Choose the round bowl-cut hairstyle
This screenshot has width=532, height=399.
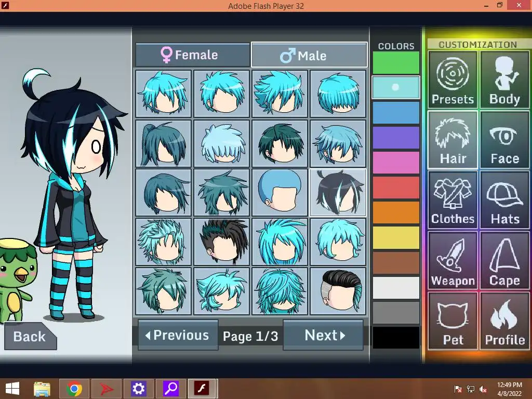coord(280,192)
